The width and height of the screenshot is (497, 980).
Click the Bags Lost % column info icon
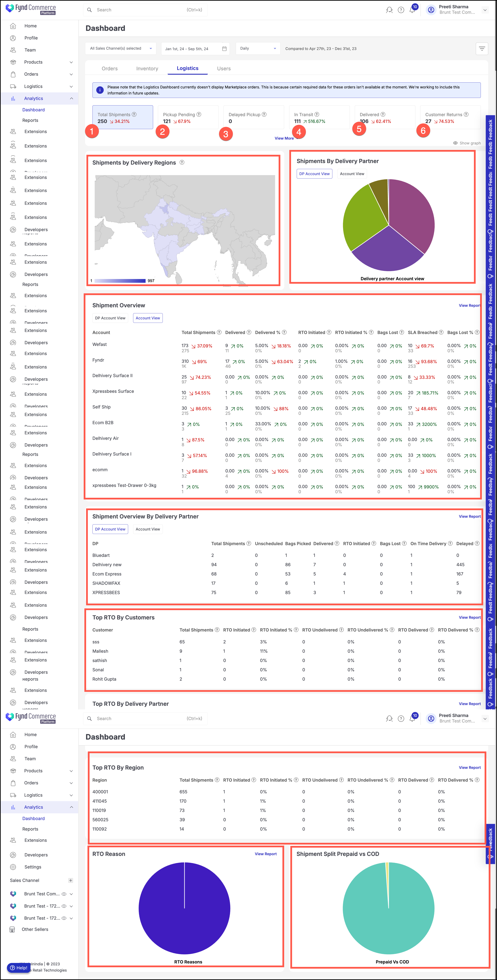pyautogui.click(x=477, y=332)
